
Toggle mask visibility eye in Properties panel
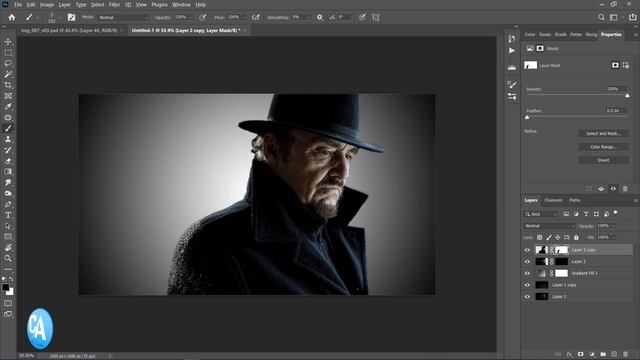(613, 189)
